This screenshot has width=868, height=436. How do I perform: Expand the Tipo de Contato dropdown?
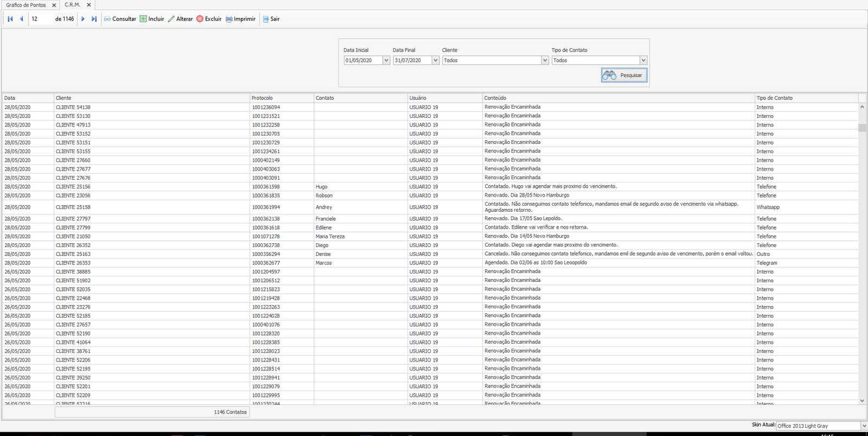643,60
